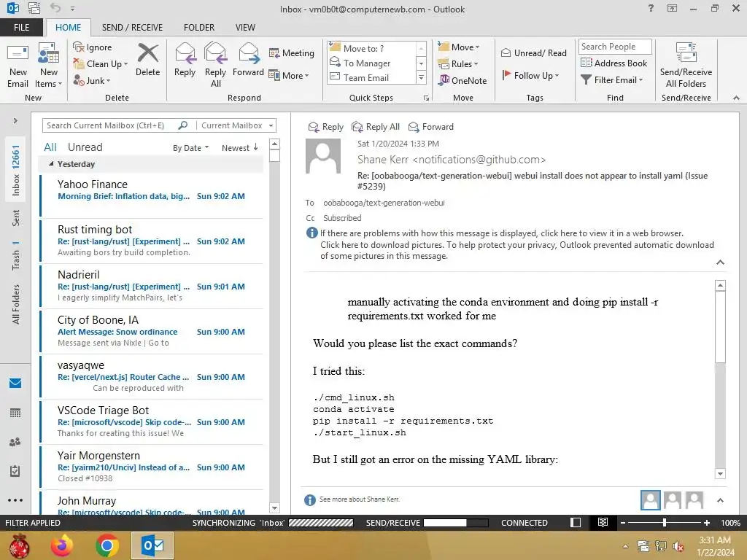The image size is (747, 560).
Task: Click Reply All in the ribbon
Action: (215, 65)
